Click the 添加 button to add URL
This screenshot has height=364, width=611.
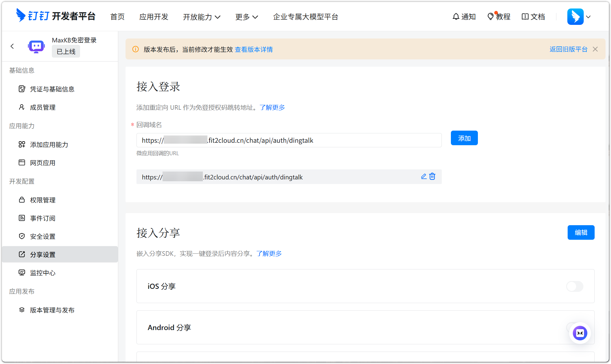click(x=464, y=138)
